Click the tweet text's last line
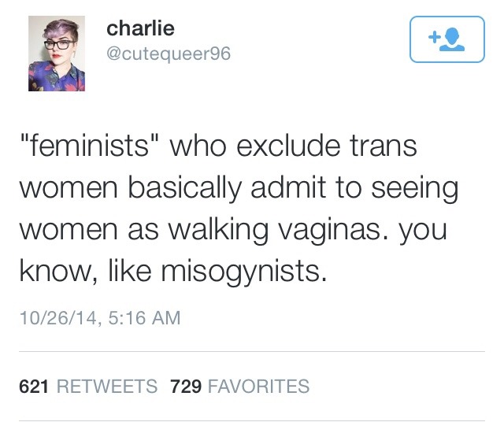This screenshot has height=422, width=504. [171, 271]
